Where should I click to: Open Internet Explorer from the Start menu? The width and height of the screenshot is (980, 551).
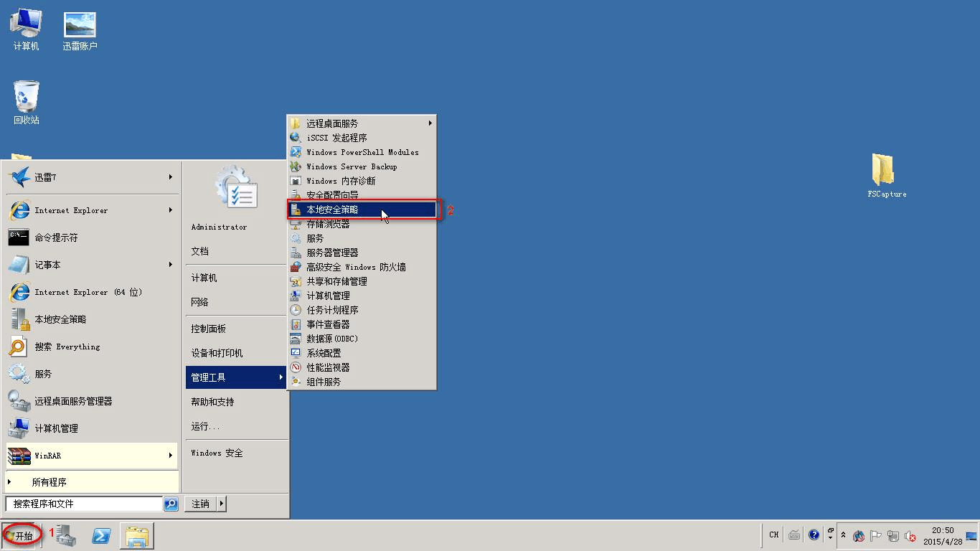pos(92,210)
